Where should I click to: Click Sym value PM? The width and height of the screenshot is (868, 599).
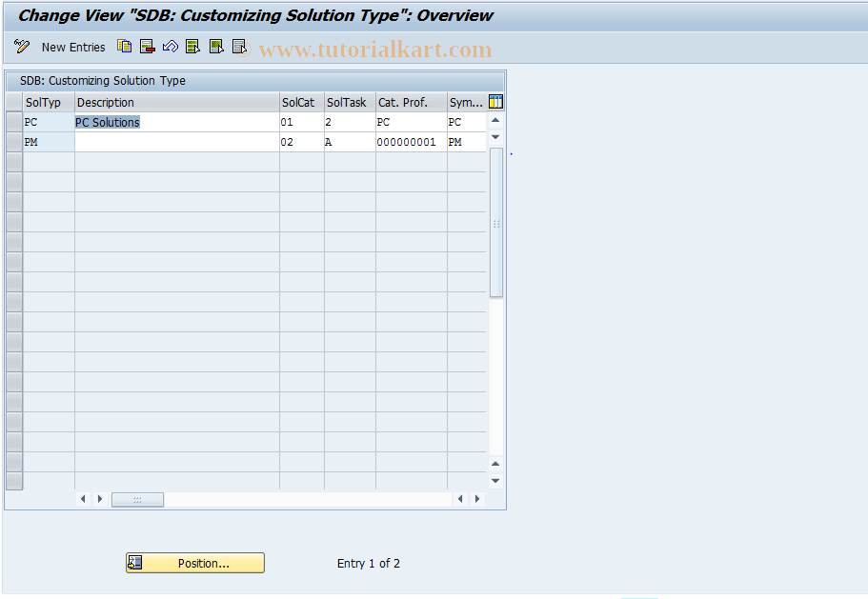pyautogui.click(x=467, y=142)
